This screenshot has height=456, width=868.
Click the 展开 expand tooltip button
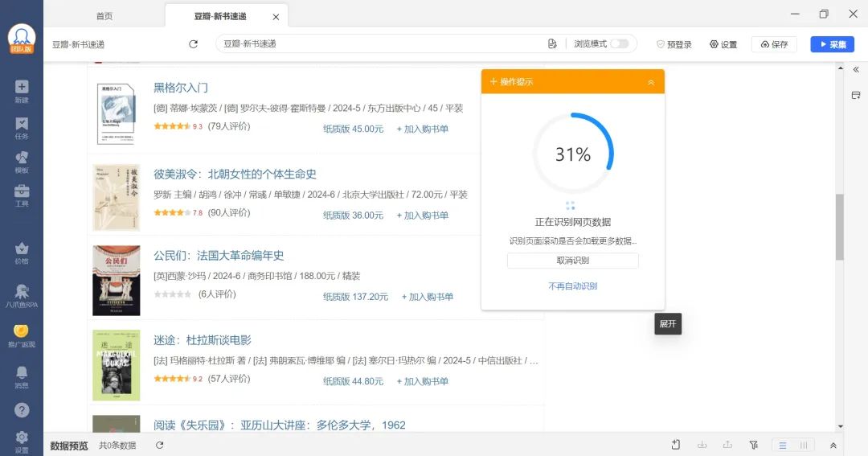pyautogui.click(x=668, y=323)
